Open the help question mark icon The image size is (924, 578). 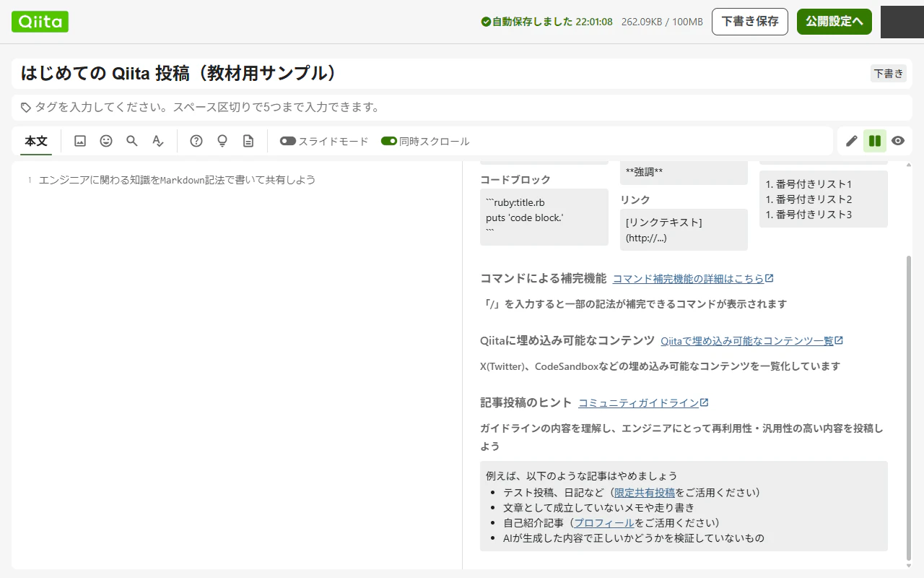pyautogui.click(x=196, y=141)
